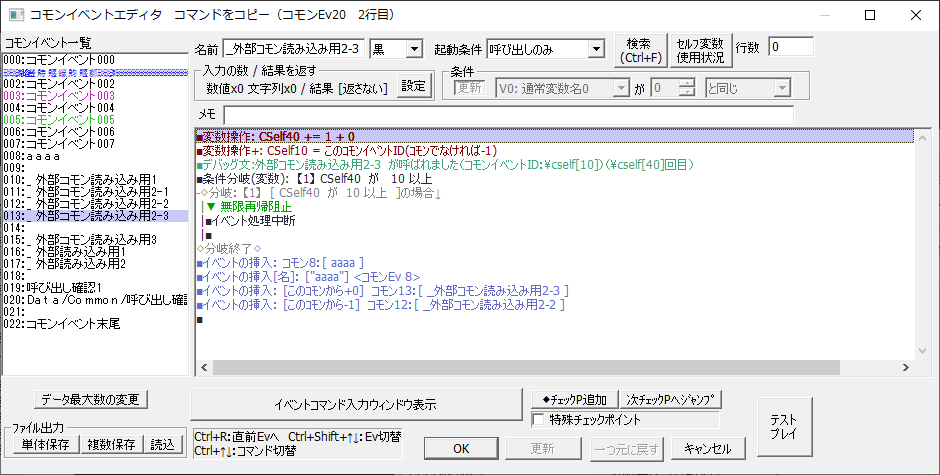Screen dimensions: 940x475
Task: Click the 更新 button in 条件 group
Action: coord(469,88)
